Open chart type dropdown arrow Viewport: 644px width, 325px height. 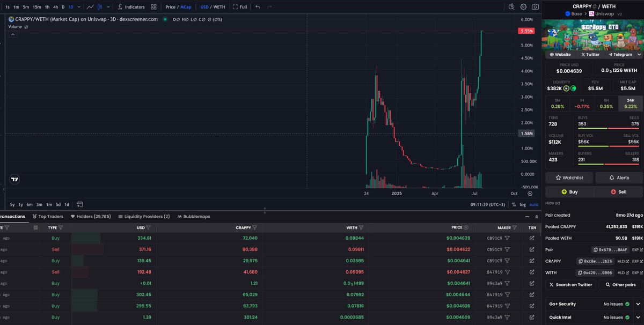[x=108, y=7]
